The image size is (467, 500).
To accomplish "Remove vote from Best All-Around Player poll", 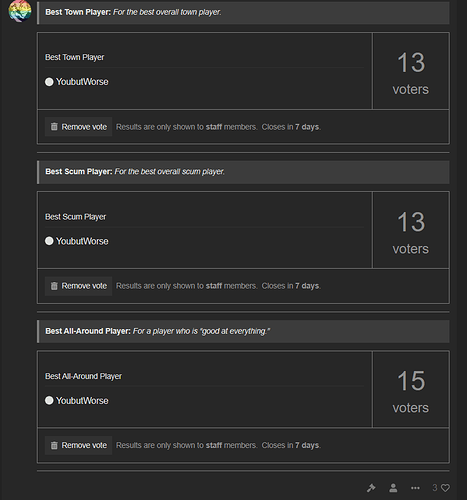I will pyautogui.click(x=79, y=445).
